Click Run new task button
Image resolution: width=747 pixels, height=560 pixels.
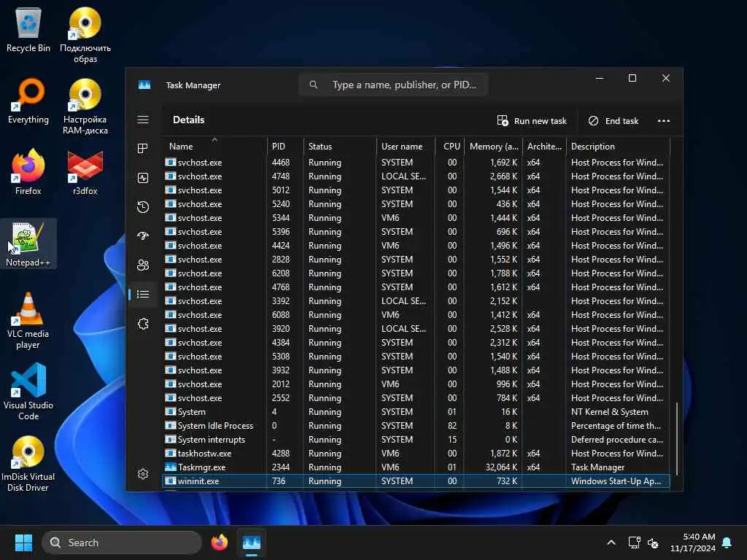[532, 121]
